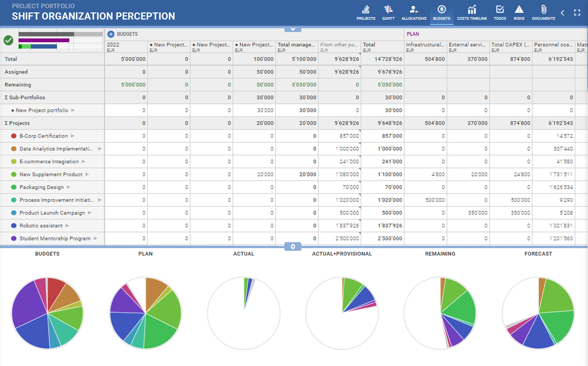The image size is (588, 366).
Task: Expand Data Analytics Implementation arrow
Action: 100,149
